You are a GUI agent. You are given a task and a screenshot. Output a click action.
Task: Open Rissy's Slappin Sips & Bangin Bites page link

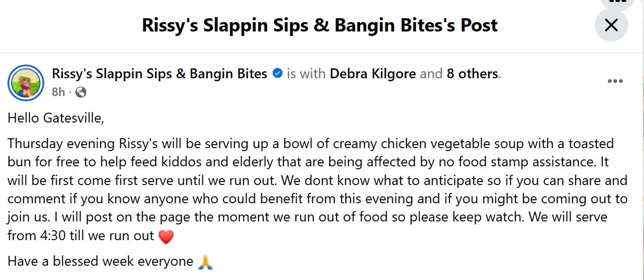[x=160, y=74]
